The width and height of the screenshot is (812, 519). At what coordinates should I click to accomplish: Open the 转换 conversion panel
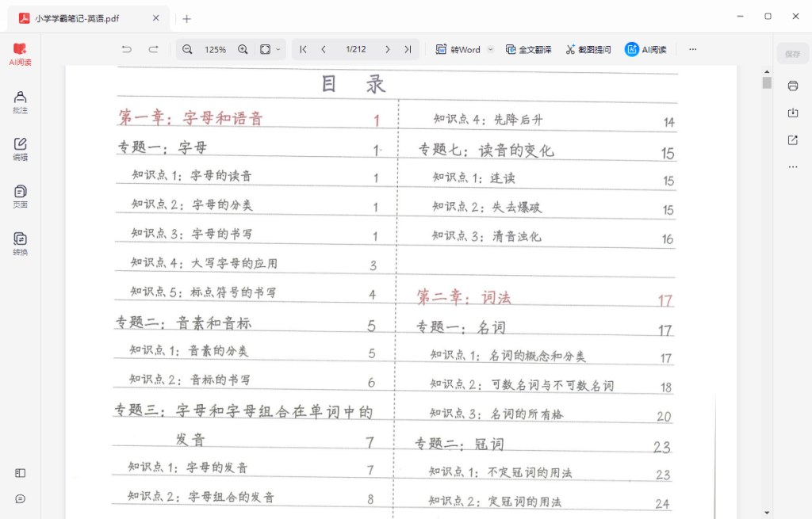click(x=20, y=242)
